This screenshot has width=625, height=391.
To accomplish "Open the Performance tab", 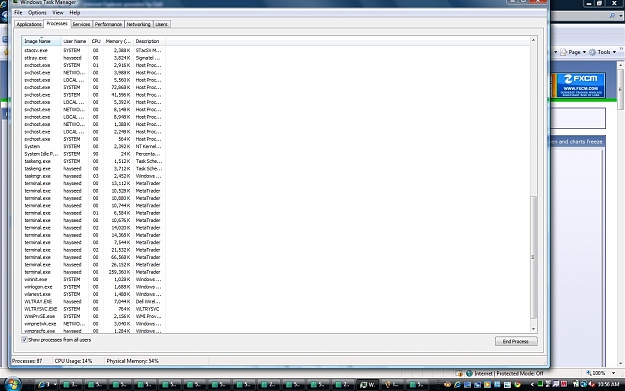I will 108,24.
